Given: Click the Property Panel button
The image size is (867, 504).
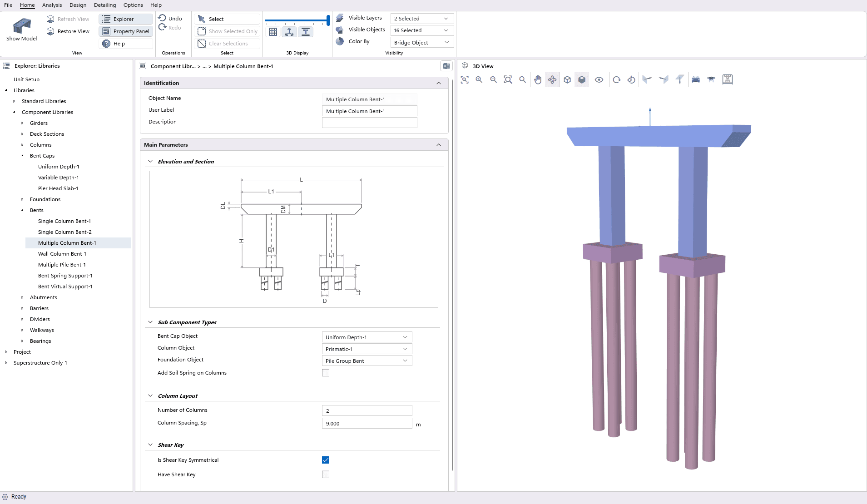Looking at the screenshot, I should [126, 31].
